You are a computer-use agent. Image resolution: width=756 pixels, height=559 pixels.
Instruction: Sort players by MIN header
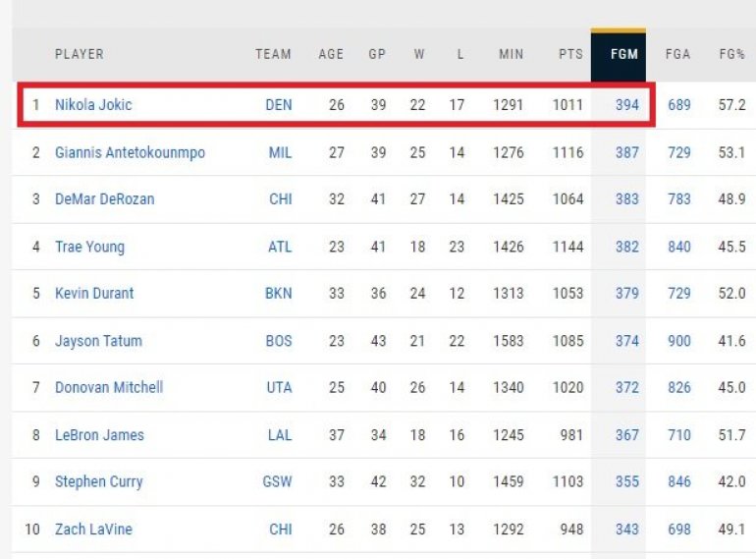[x=511, y=54]
